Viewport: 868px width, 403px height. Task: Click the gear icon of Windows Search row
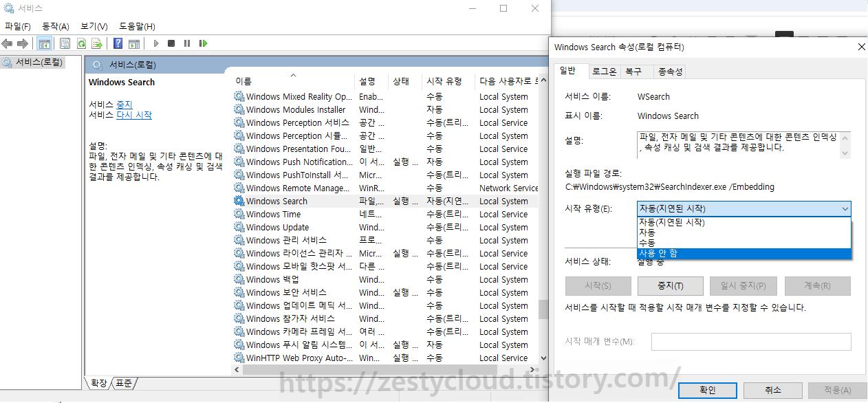point(239,201)
